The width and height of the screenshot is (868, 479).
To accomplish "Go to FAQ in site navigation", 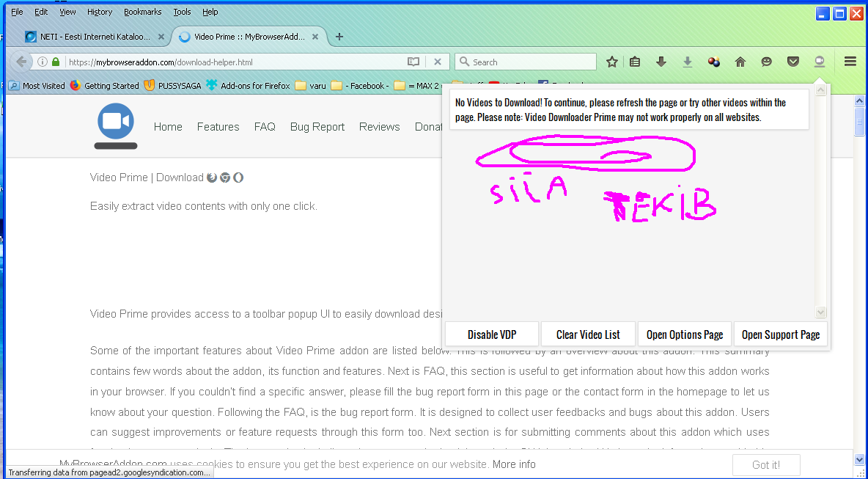I will pyautogui.click(x=265, y=127).
